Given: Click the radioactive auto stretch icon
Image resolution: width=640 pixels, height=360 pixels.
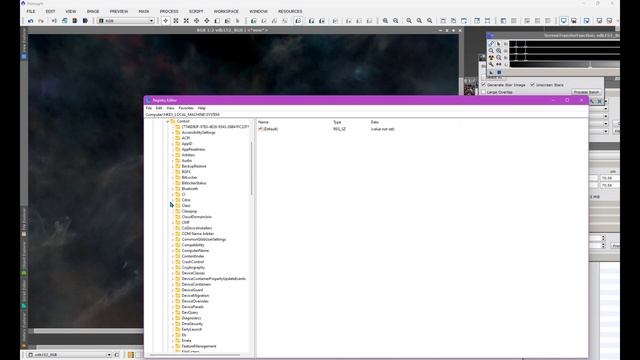Looking at the screenshot, I should pyautogui.click(x=491, y=58).
